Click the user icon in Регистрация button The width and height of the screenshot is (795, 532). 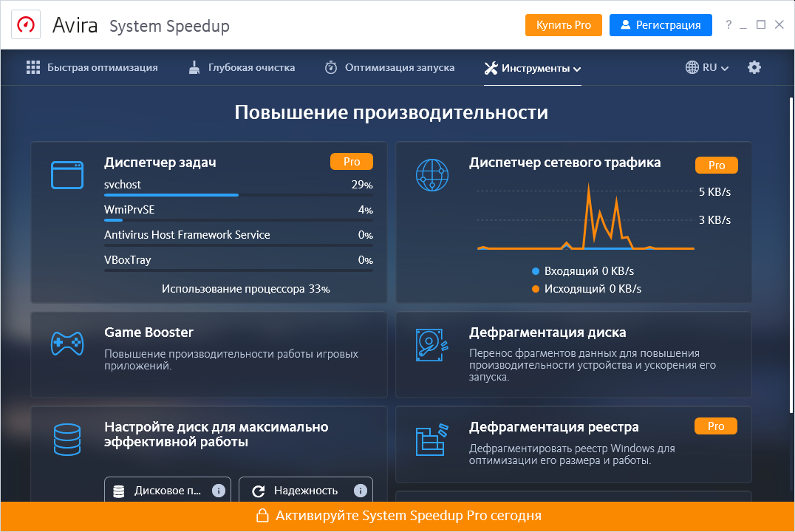[x=626, y=24]
